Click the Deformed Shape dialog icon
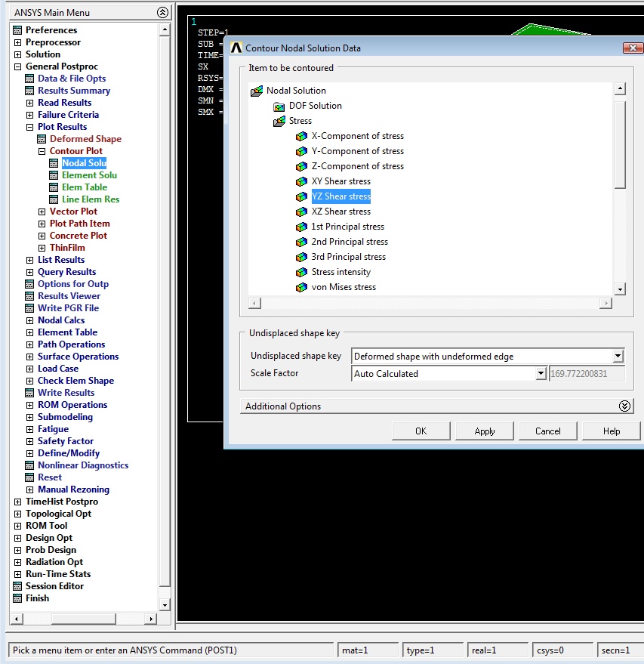Viewport: 644px width, 664px height. tap(42, 139)
